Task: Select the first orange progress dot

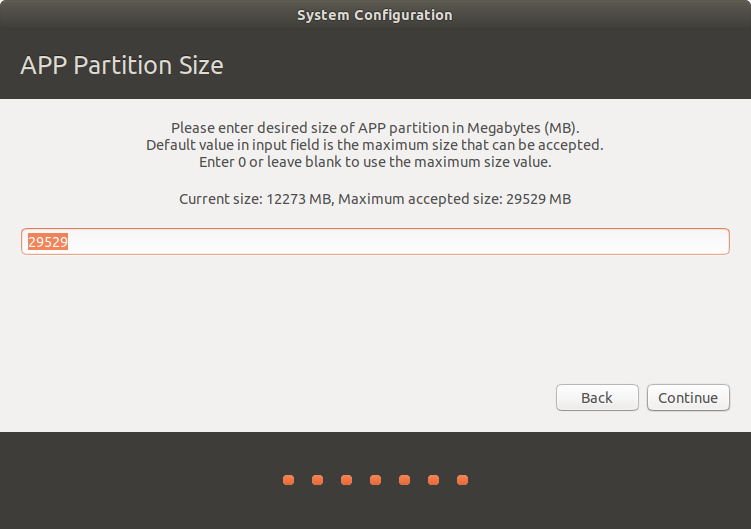Action: [288, 480]
